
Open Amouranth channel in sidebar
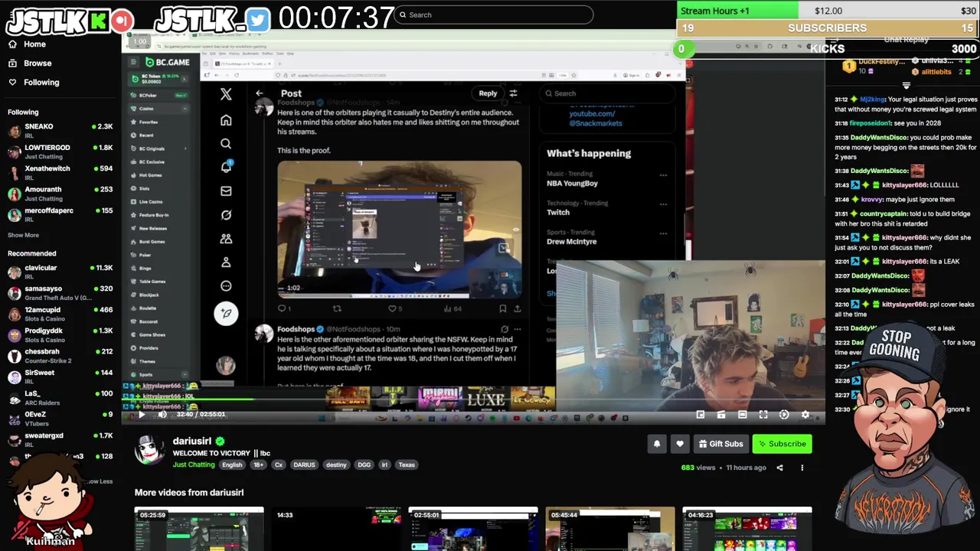(60, 194)
